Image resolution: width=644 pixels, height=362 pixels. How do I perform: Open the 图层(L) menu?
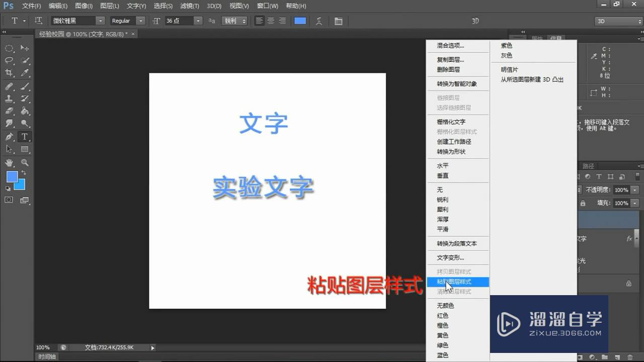pos(110,6)
